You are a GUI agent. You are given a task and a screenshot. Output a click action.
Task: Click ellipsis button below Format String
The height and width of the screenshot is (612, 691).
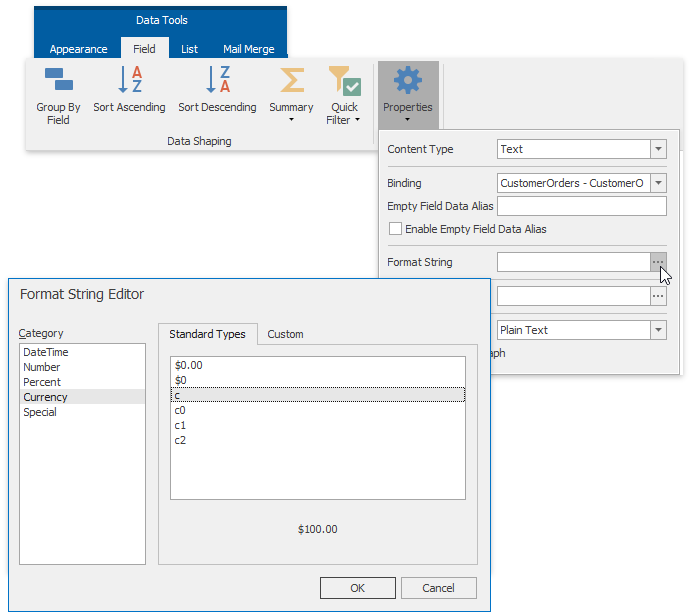pyautogui.click(x=657, y=296)
